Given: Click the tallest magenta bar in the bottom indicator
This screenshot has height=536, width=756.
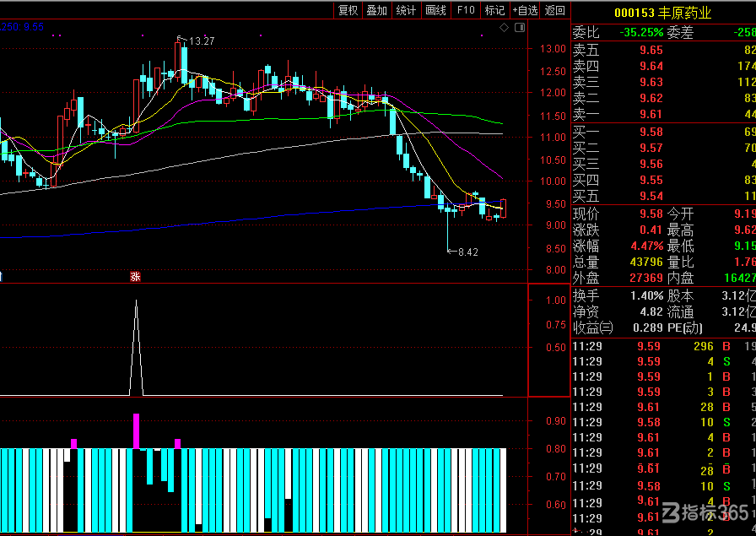Looking at the screenshot, I should pos(137,431).
